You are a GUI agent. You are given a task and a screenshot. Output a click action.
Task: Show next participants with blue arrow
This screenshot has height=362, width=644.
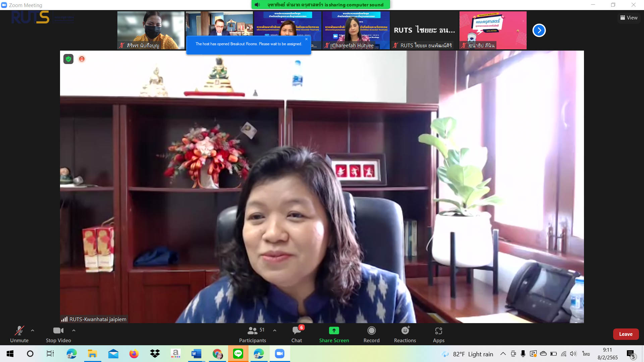539,31
